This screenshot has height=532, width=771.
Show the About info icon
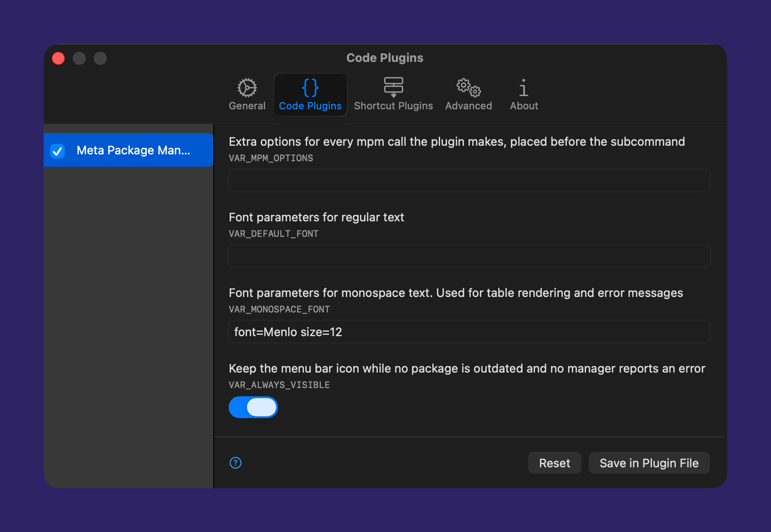click(x=524, y=87)
